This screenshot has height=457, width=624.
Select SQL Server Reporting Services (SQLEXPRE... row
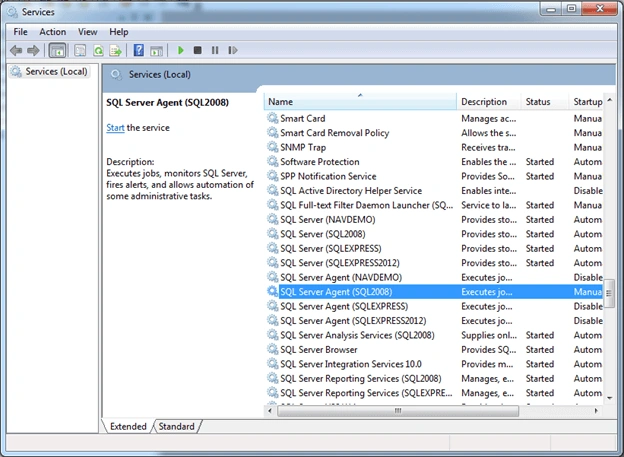coord(434,393)
